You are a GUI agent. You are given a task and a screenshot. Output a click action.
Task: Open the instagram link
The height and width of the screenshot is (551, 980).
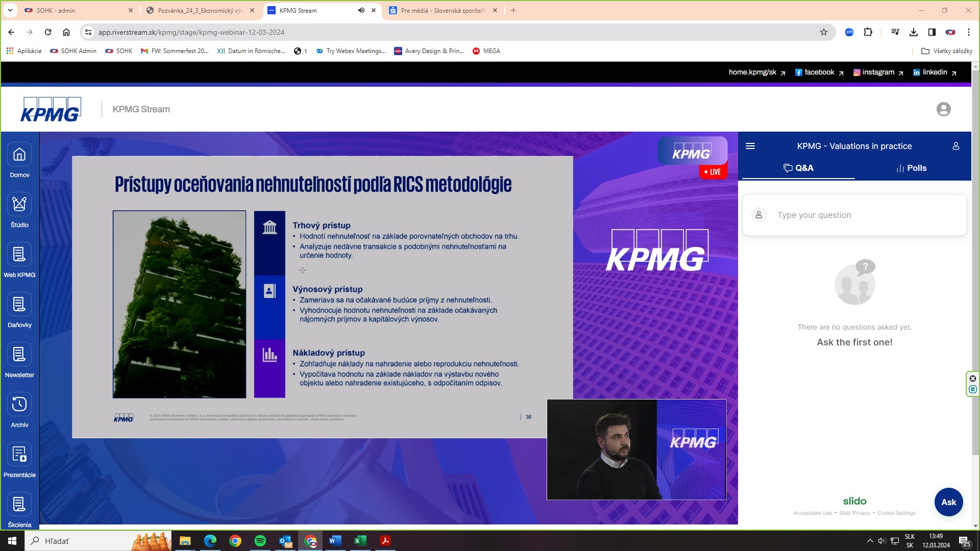pyautogui.click(x=878, y=72)
